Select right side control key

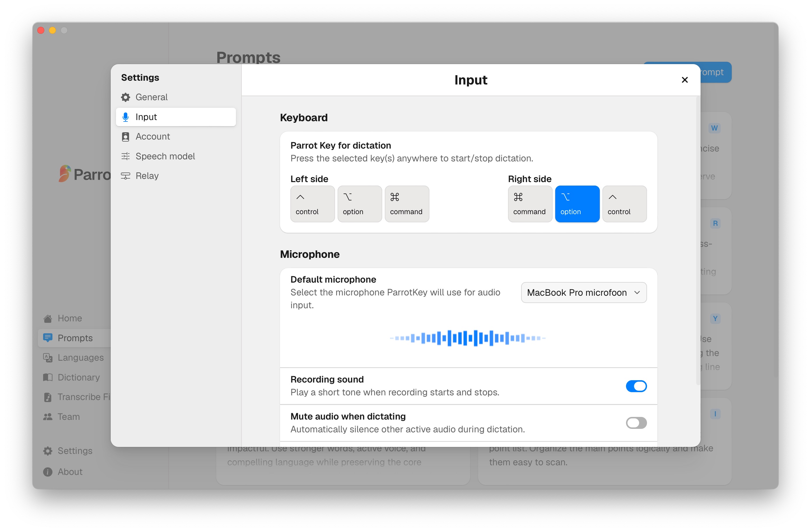(x=624, y=204)
